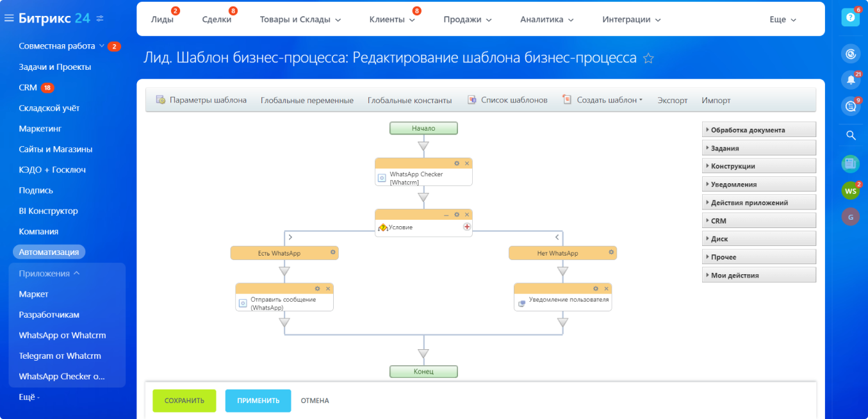Click the green Сохранить button

coord(184,400)
